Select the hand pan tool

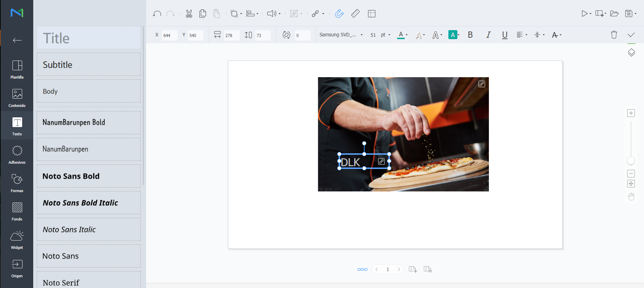[x=631, y=197]
